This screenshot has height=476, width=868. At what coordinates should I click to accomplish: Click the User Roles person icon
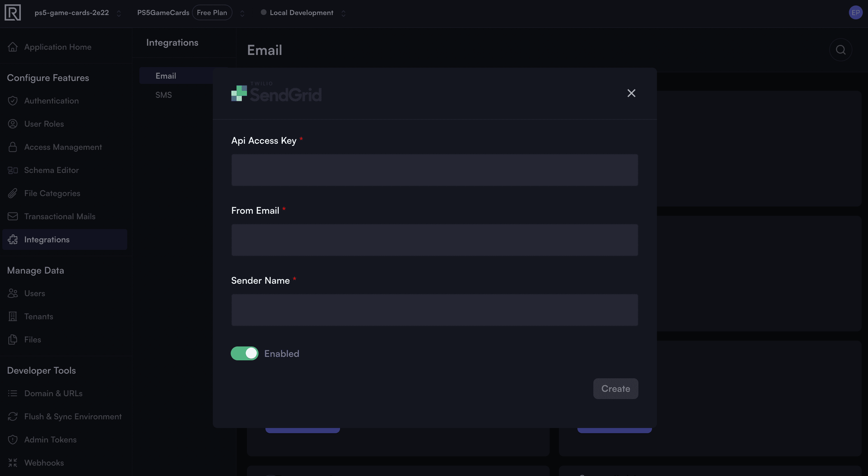pos(13,124)
